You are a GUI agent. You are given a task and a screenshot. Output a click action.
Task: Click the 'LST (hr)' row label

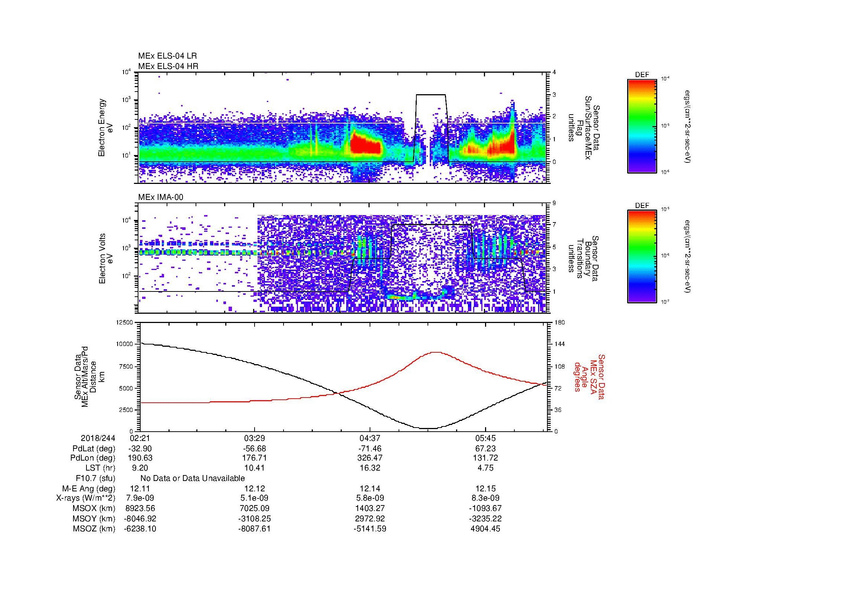[100, 468]
